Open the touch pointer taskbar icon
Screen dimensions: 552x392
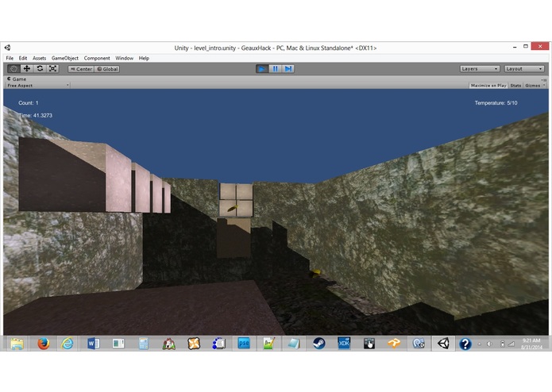pos(369,344)
